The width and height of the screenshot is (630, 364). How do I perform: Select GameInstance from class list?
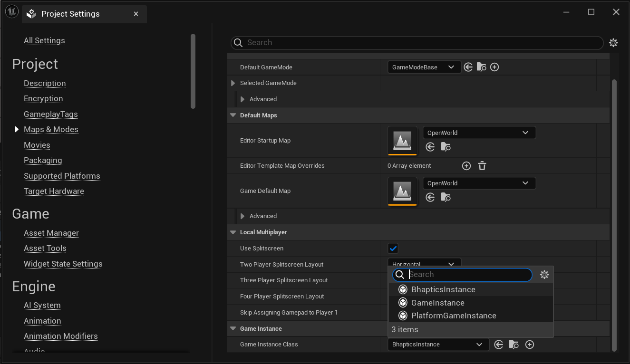click(x=471, y=303)
